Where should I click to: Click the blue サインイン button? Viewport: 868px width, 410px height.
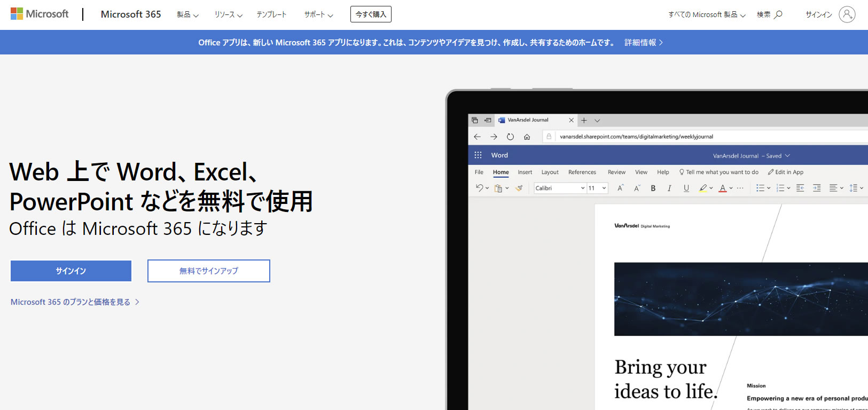pyautogui.click(x=71, y=271)
